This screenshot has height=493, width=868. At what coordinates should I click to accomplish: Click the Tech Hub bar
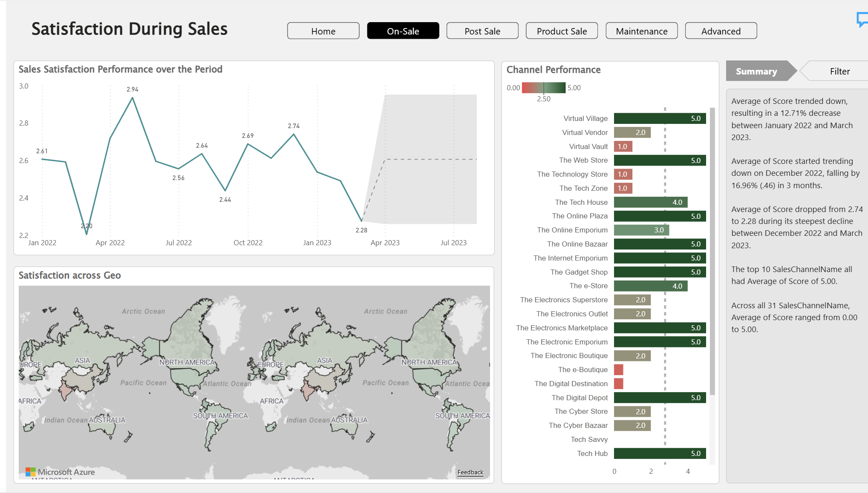(x=659, y=453)
